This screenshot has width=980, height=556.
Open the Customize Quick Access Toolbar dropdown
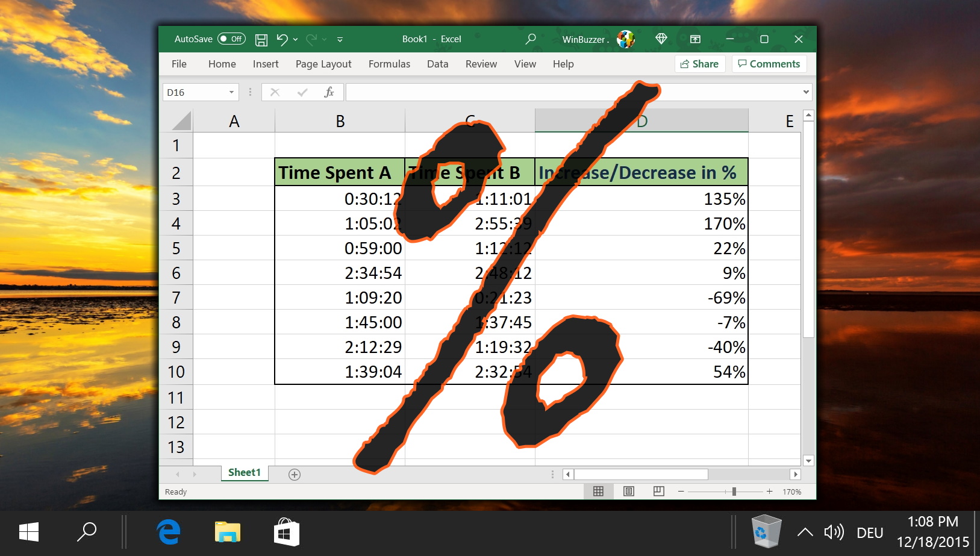tap(340, 39)
